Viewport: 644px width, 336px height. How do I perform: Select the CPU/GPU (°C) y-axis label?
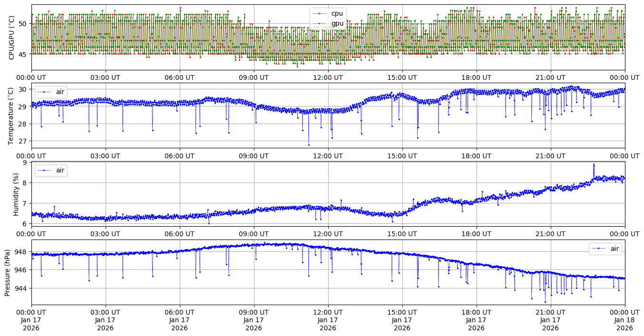point(12,38)
